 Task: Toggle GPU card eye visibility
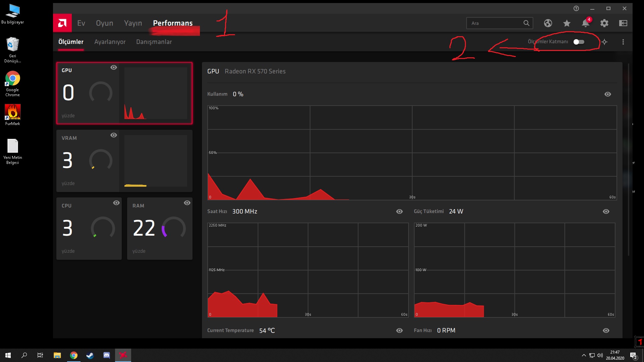tap(114, 67)
